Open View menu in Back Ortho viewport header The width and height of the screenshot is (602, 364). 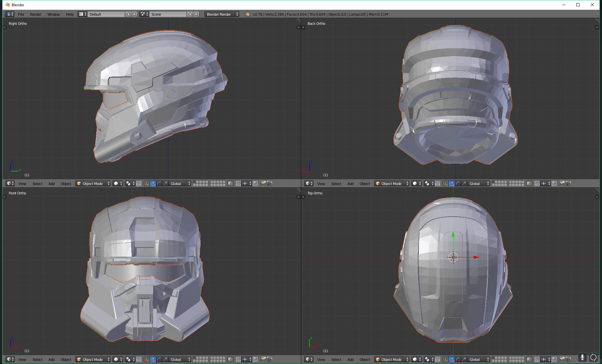point(321,184)
